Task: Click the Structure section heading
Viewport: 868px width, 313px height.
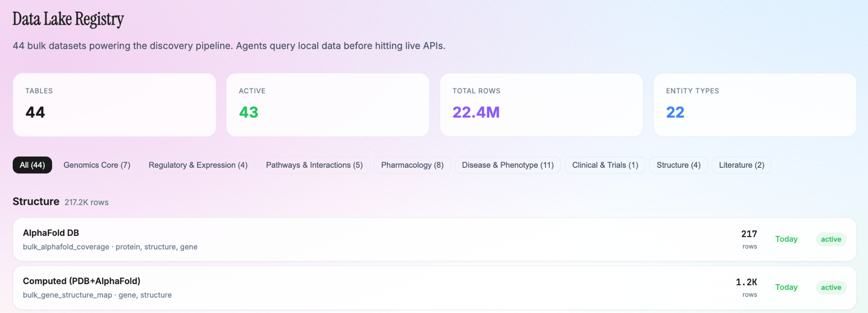Action: coord(36,202)
